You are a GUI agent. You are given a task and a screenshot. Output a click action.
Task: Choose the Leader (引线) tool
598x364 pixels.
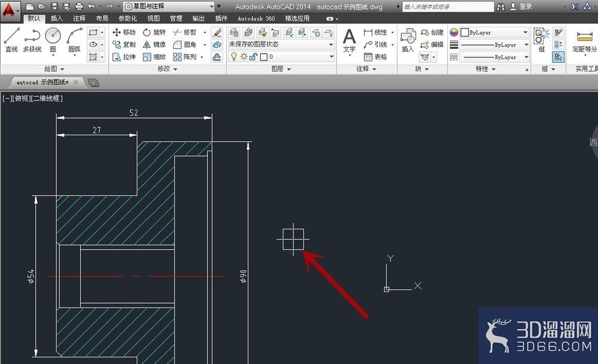point(376,45)
